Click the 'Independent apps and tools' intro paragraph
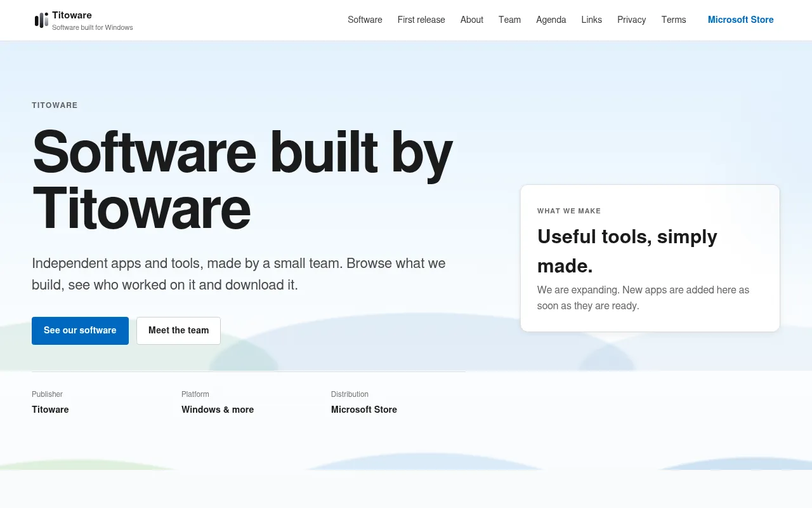812x508 pixels. [239, 274]
